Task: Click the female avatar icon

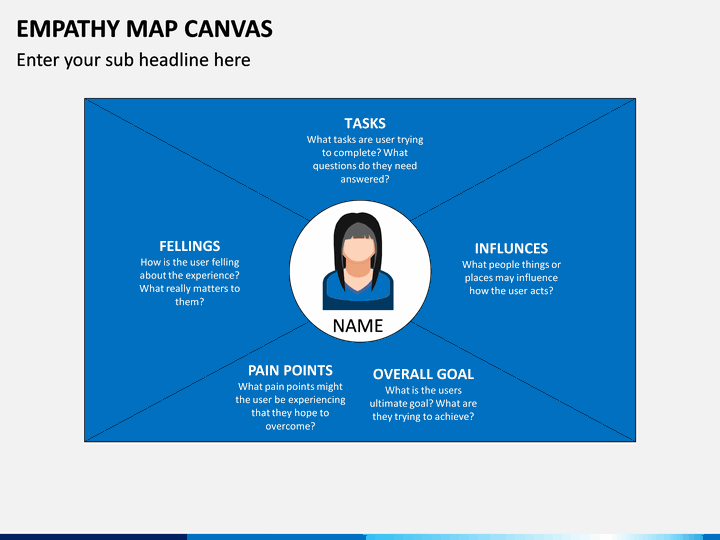Action: tap(358, 261)
